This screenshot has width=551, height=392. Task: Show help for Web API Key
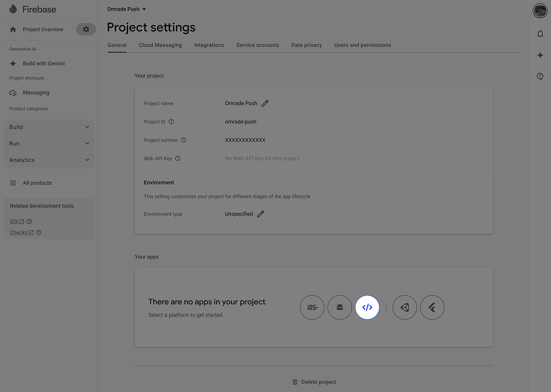[x=178, y=158]
